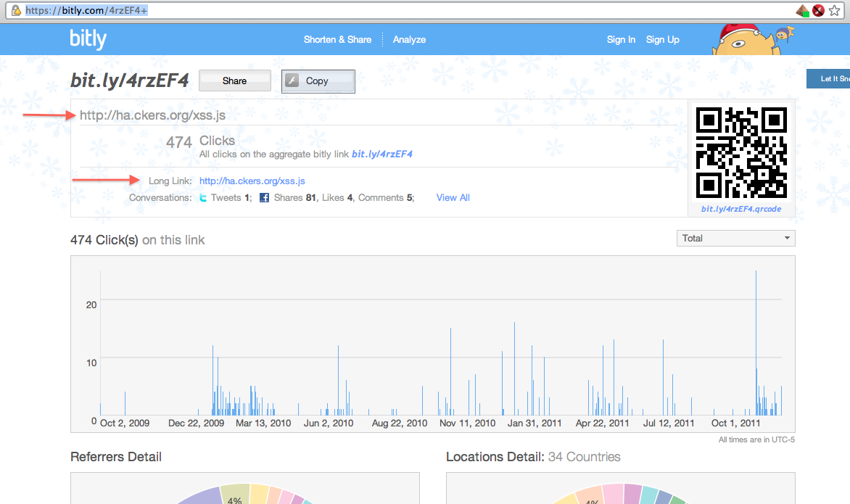This screenshot has width=850, height=504.
Task: Open the bit.ly/4rzEF4.qrcode link
Action: click(x=741, y=209)
